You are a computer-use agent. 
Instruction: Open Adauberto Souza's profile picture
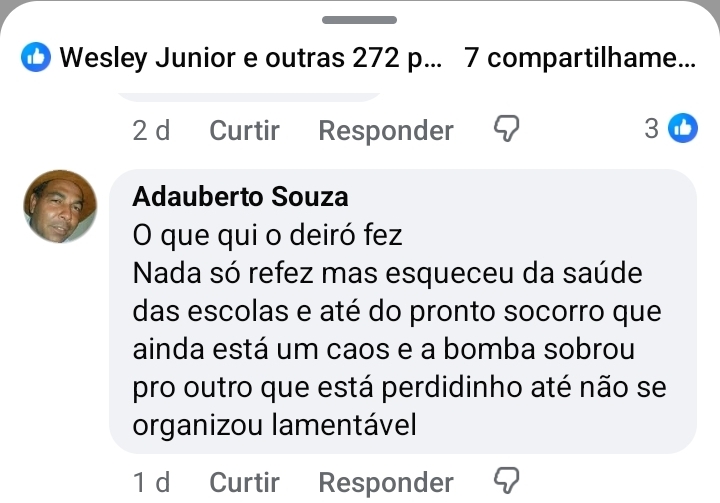coord(60,207)
